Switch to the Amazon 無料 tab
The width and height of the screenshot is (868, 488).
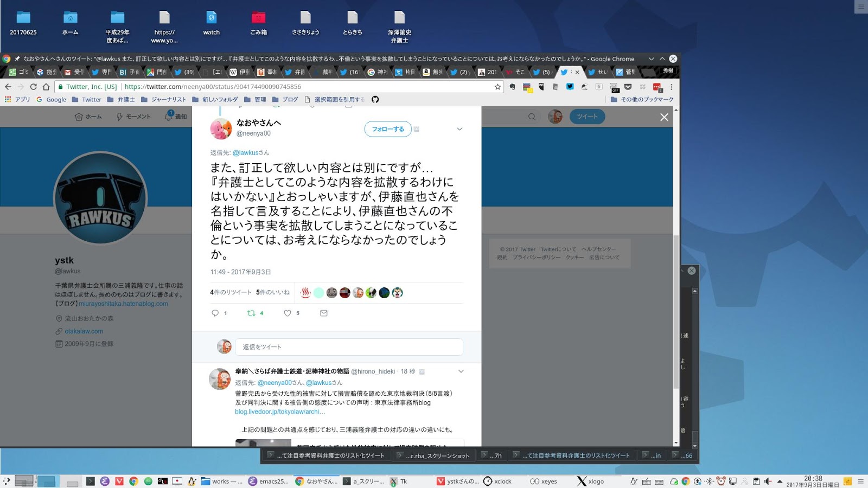pos(433,72)
